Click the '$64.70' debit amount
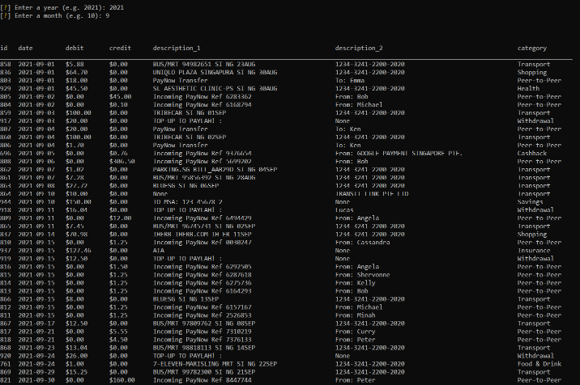 point(76,72)
